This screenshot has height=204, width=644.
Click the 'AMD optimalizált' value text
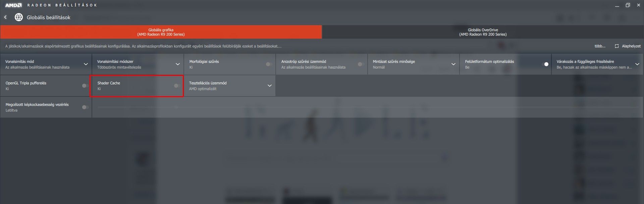[203, 89]
